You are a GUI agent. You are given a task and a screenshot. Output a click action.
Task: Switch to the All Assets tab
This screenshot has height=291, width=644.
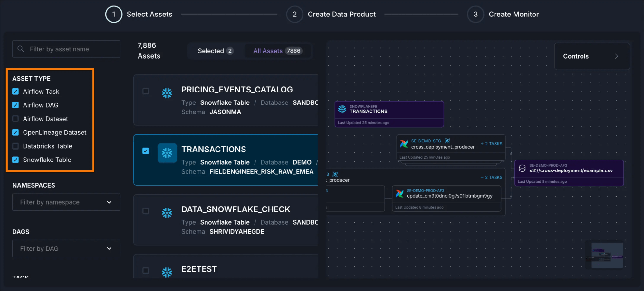point(277,51)
